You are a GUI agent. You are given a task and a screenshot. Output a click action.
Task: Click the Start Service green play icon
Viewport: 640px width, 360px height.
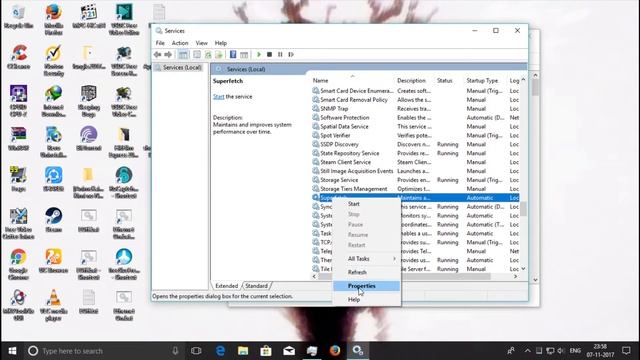[259, 54]
